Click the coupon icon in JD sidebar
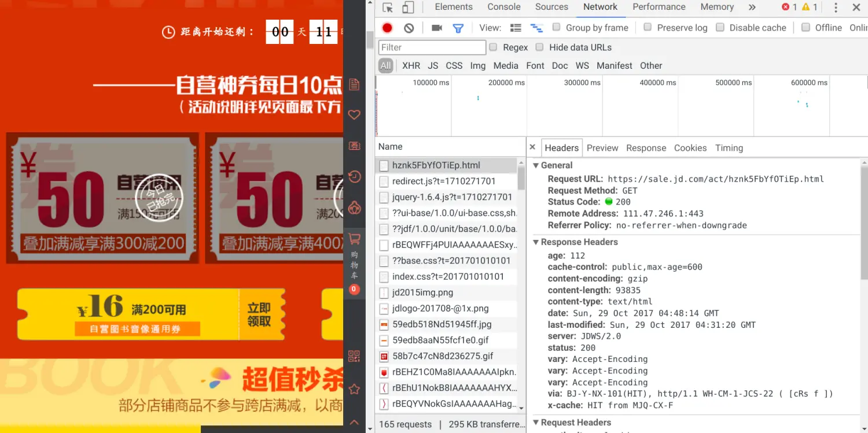This screenshot has width=868, height=433. click(x=354, y=146)
